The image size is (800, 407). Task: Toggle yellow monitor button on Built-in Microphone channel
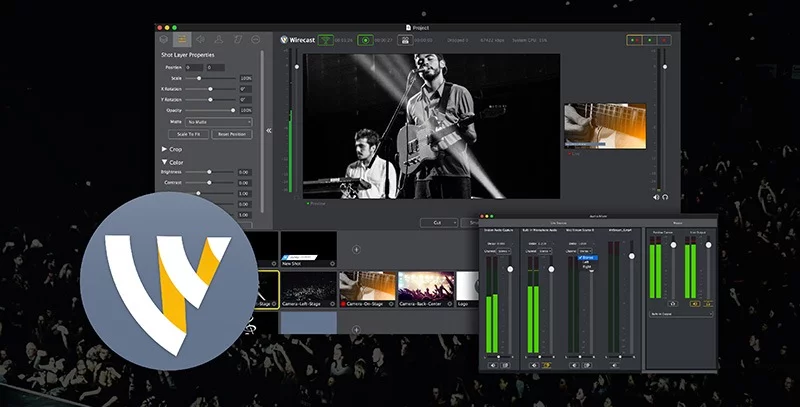pos(546,365)
